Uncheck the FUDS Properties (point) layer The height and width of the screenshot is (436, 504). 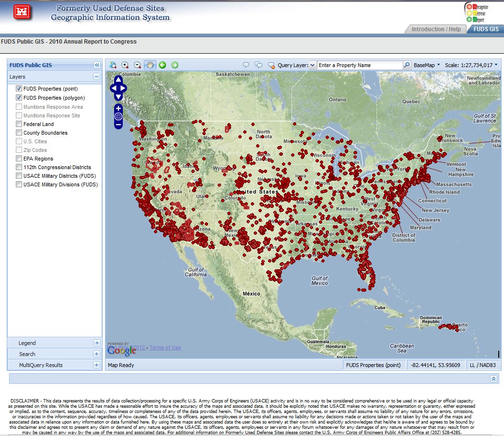click(x=19, y=89)
